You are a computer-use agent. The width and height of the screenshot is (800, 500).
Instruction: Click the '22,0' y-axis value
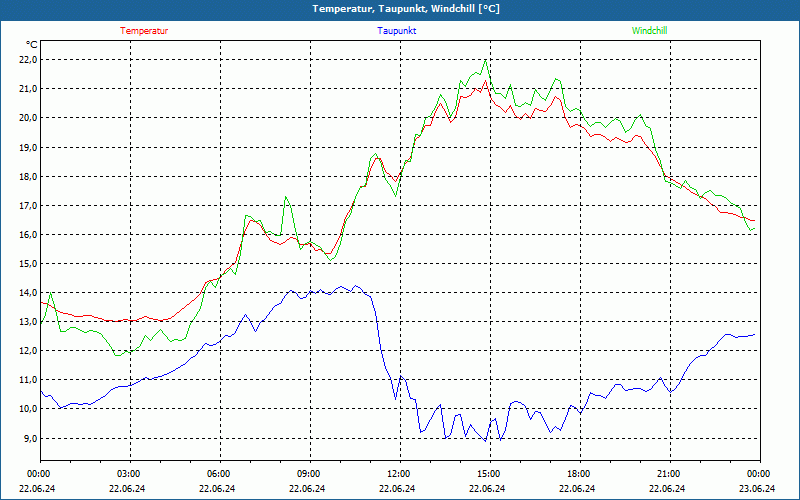(x=28, y=60)
